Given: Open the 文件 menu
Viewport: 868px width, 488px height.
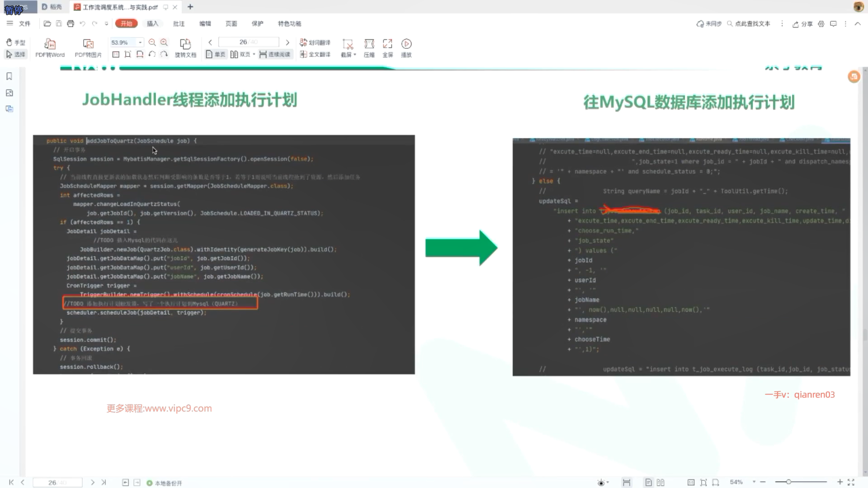Looking at the screenshot, I should pos(24,23).
